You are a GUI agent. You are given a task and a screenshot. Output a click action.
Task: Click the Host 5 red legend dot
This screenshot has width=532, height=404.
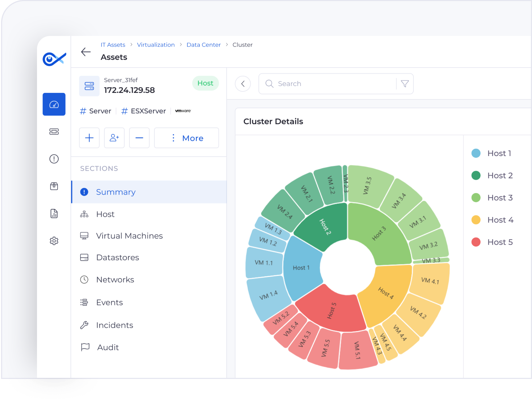[476, 242]
